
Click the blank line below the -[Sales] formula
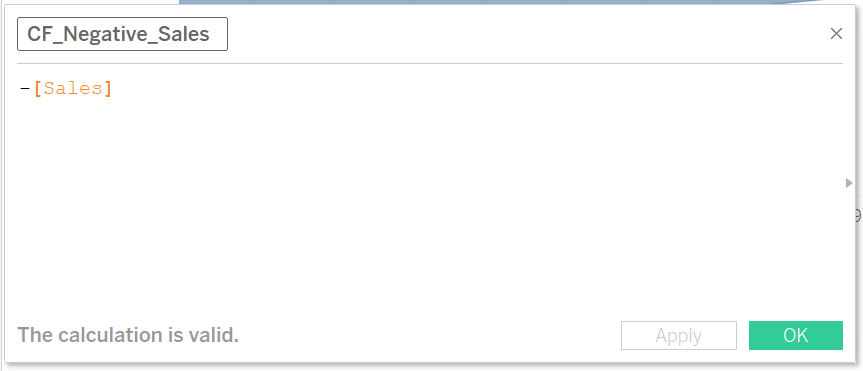pos(220,110)
